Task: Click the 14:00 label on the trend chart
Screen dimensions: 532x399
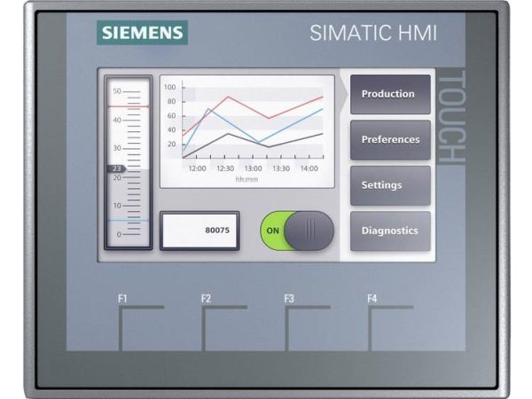Action: click(309, 168)
